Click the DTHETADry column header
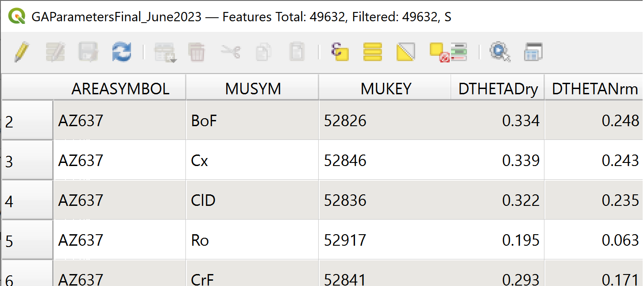The height and width of the screenshot is (286, 644). pos(498,89)
